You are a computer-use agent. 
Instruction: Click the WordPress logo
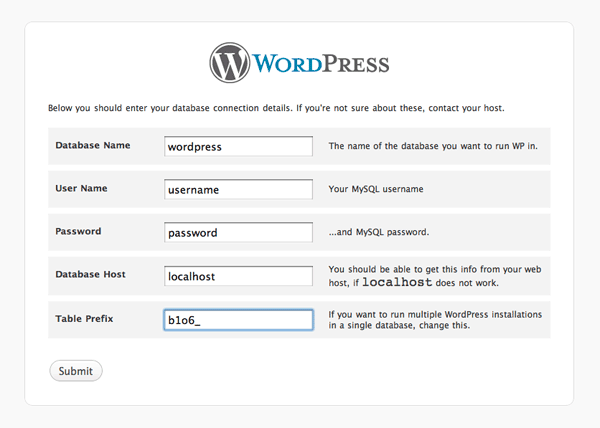tap(300, 63)
